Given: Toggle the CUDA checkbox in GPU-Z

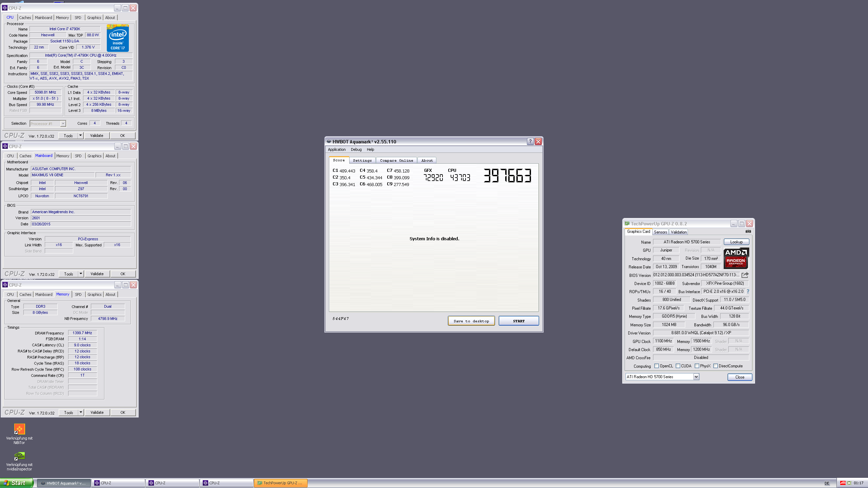Looking at the screenshot, I should tap(678, 366).
